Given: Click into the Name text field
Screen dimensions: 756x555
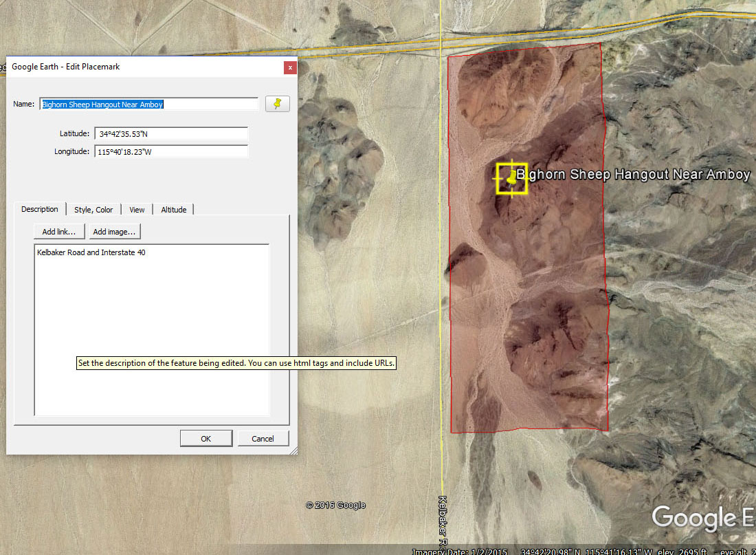Looking at the screenshot, I should coord(148,105).
